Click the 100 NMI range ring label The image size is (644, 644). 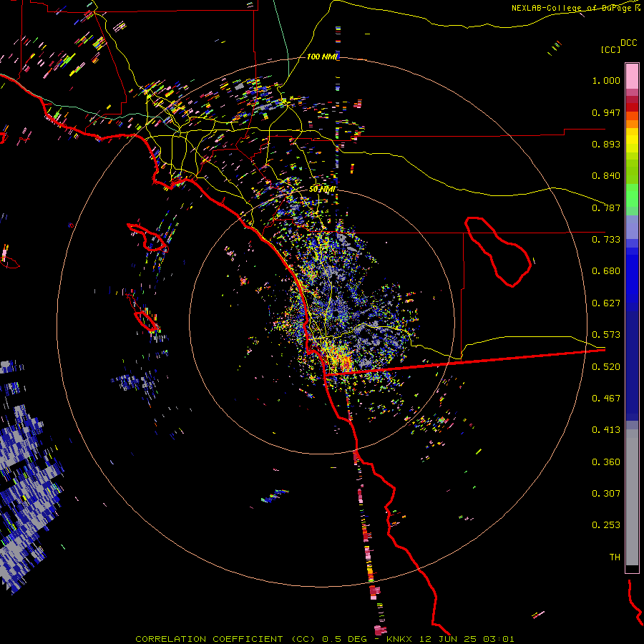click(323, 57)
